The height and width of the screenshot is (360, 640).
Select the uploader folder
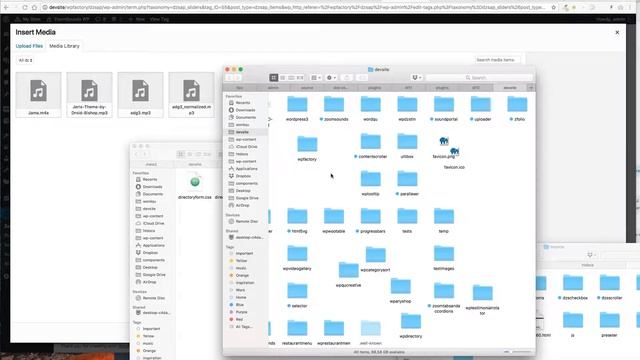480,109
